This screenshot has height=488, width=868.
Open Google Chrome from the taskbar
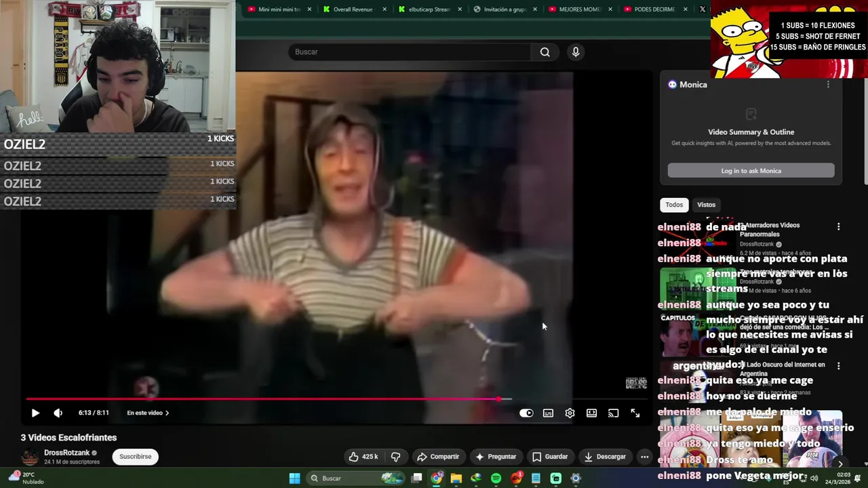click(437, 479)
